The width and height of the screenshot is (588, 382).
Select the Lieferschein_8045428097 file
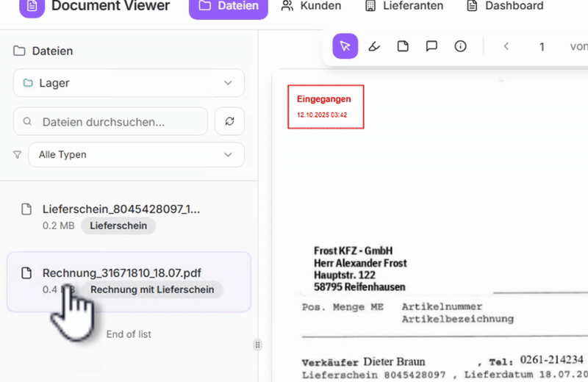click(121, 209)
